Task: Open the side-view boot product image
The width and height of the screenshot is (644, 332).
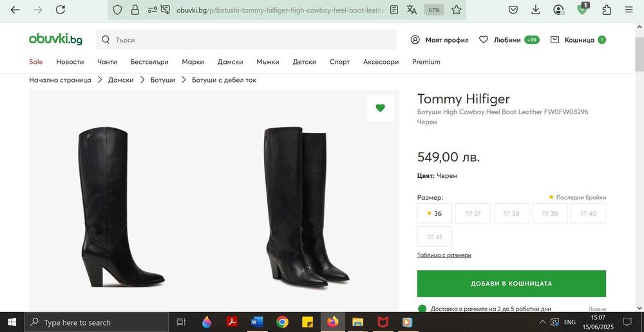Action: 121,200
